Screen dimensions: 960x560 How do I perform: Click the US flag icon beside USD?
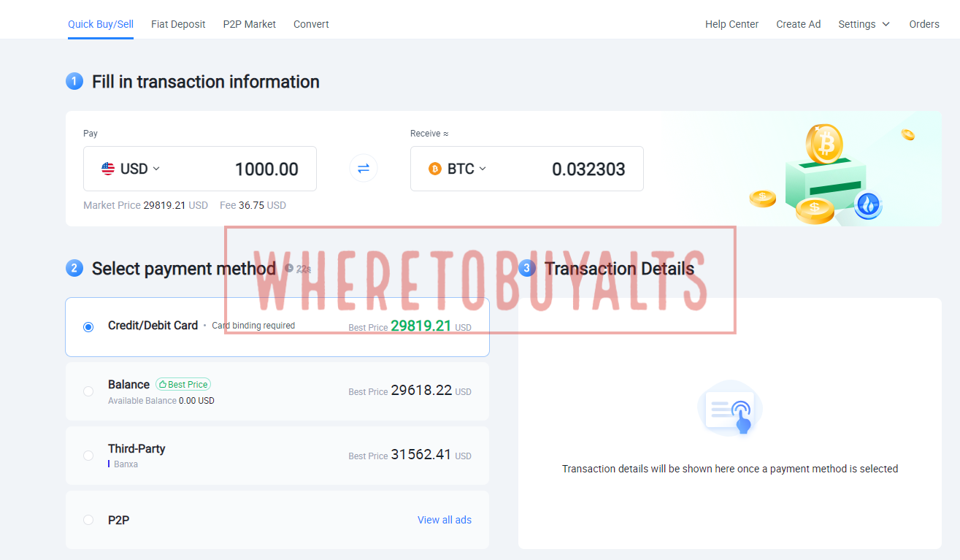(x=108, y=169)
